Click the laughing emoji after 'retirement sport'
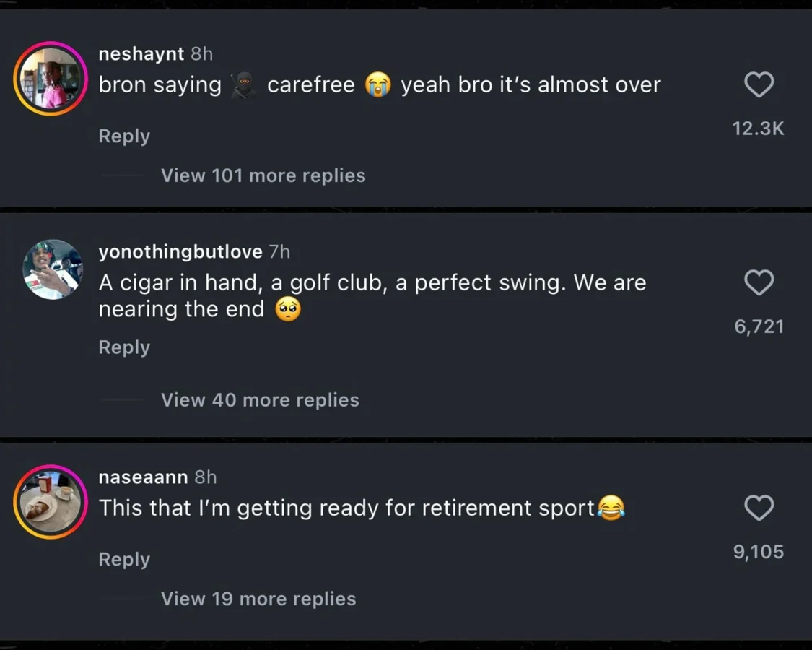Screen dimensions: 812x650 tap(611, 508)
